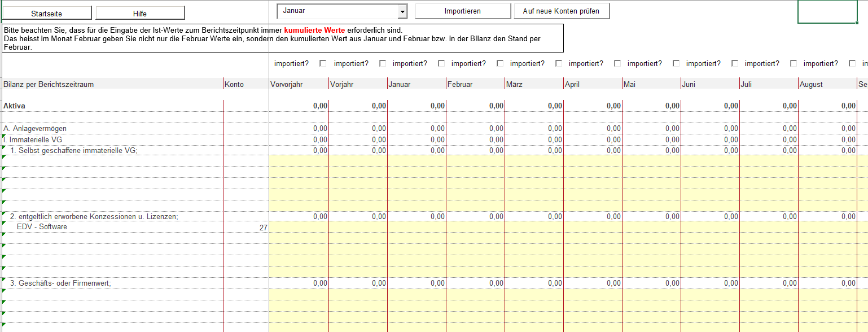Mark the importiert? checkbox above Juli column
The width and height of the screenshot is (868, 332).
[x=794, y=64]
